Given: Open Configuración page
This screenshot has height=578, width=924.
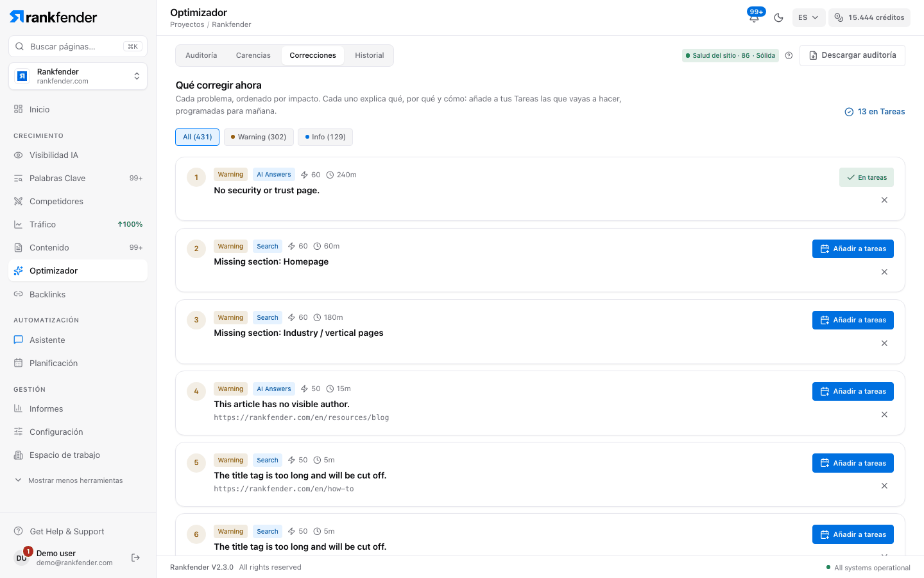Looking at the screenshot, I should [x=78, y=432].
